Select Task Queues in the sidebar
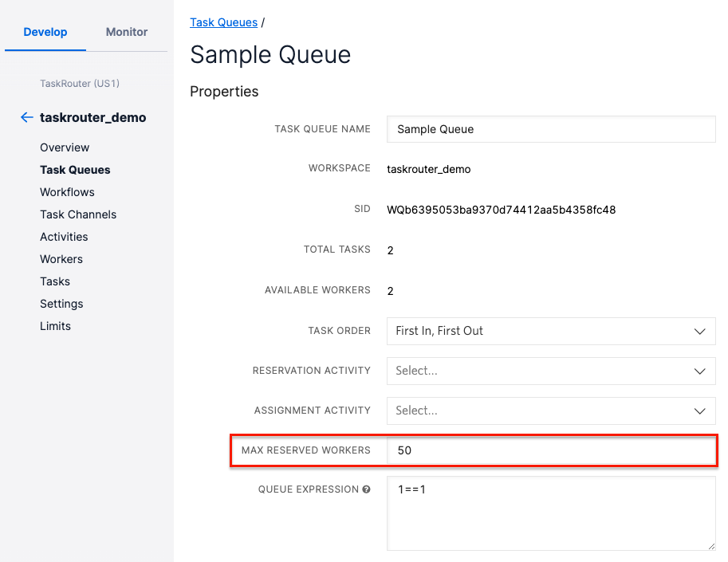Image resolution: width=728 pixels, height=562 pixels. click(x=75, y=170)
